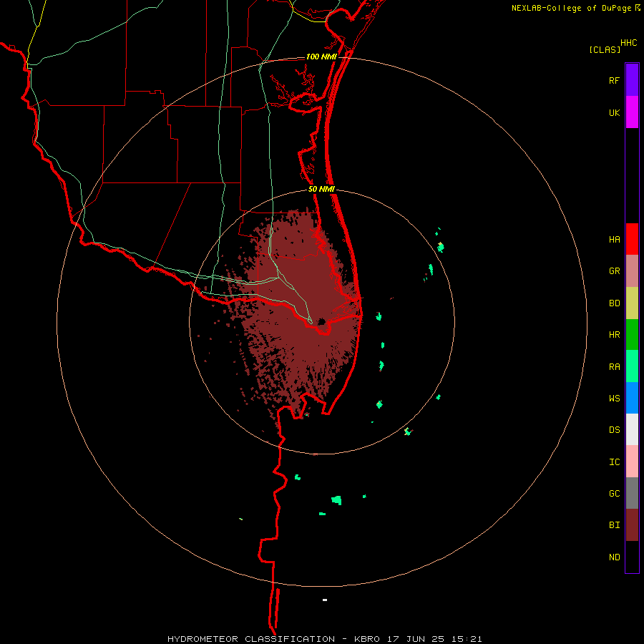Click the DS legend label
This screenshot has height=644, width=644.
(x=615, y=430)
